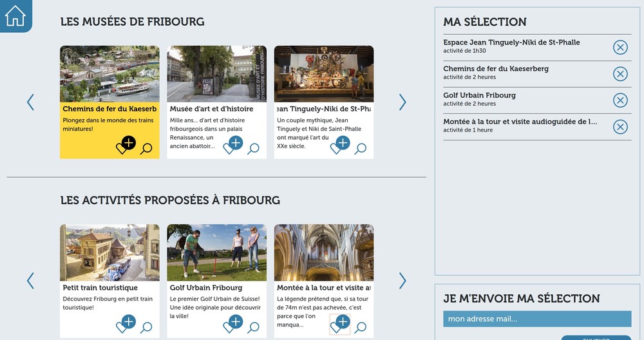
Task: Click the 'Petit train touristique' card title
Action: 100,288
